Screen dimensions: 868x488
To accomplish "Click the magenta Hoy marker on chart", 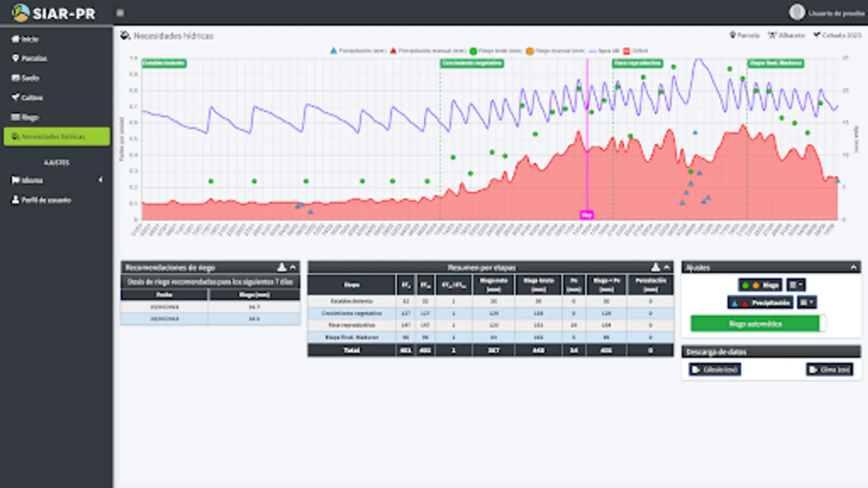I will (x=586, y=215).
